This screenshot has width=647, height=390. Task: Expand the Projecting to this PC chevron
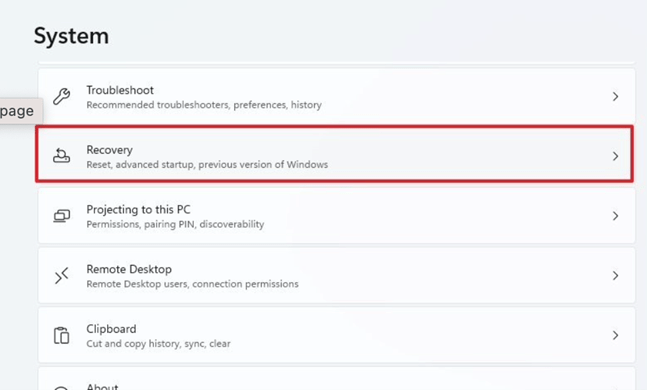[x=615, y=216]
